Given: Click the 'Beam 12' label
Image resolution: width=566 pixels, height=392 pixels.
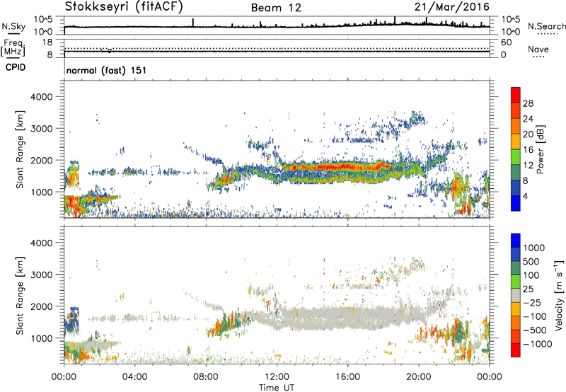Looking at the screenshot, I should tap(276, 8).
